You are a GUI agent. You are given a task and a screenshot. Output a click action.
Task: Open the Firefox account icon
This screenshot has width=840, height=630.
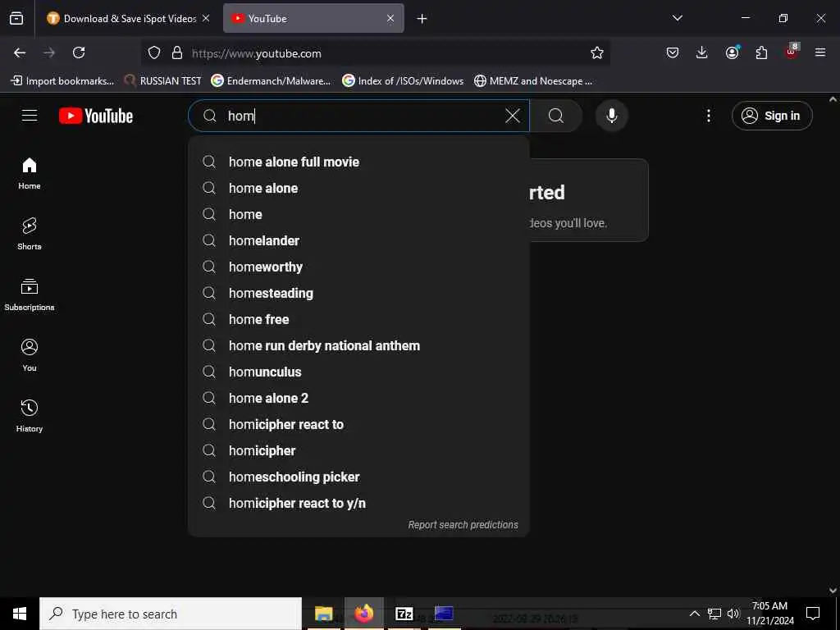click(732, 52)
